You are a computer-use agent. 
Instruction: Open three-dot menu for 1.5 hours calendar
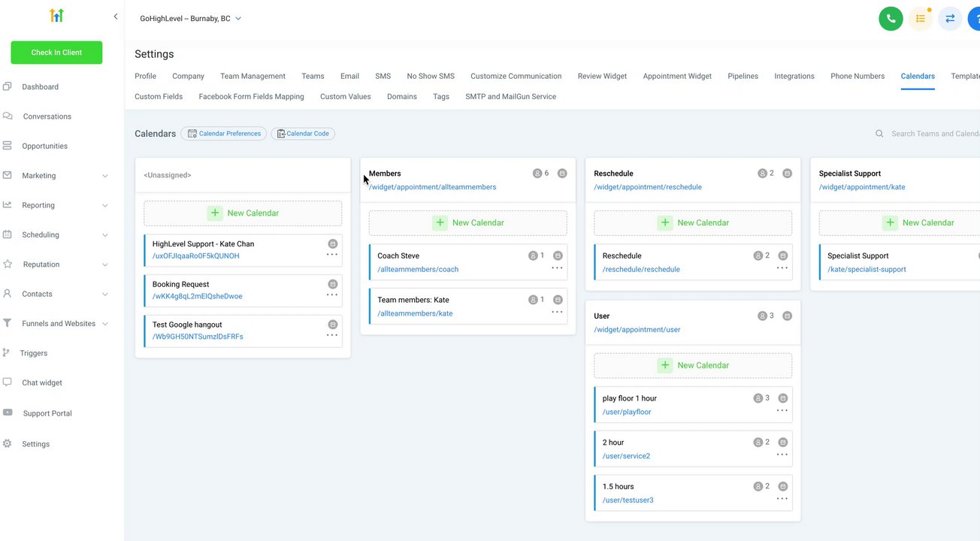point(782,499)
